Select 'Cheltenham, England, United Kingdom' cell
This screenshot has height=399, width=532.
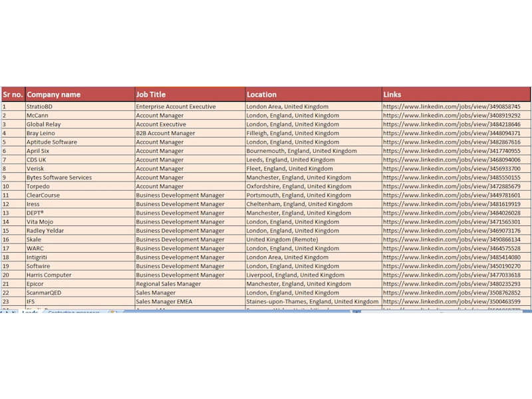coord(313,204)
